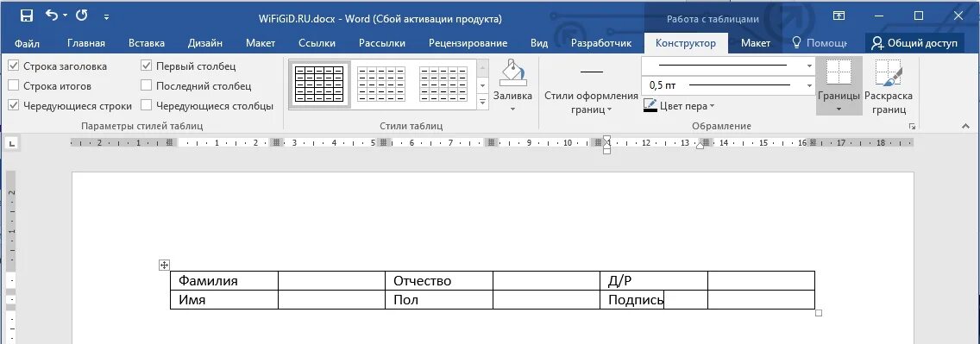The width and height of the screenshot is (980, 344).
Task: Click the Имя table cell
Action: (x=224, y=300)
